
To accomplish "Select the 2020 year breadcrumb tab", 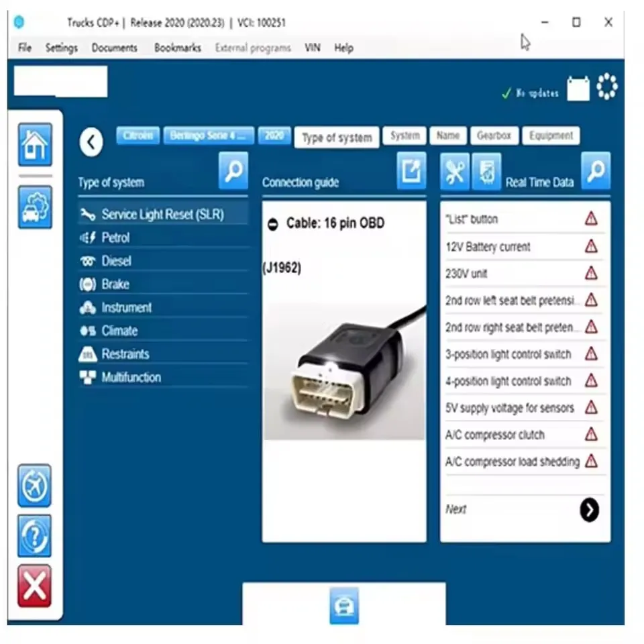I will pyautogui.click(x=274, y=136).
